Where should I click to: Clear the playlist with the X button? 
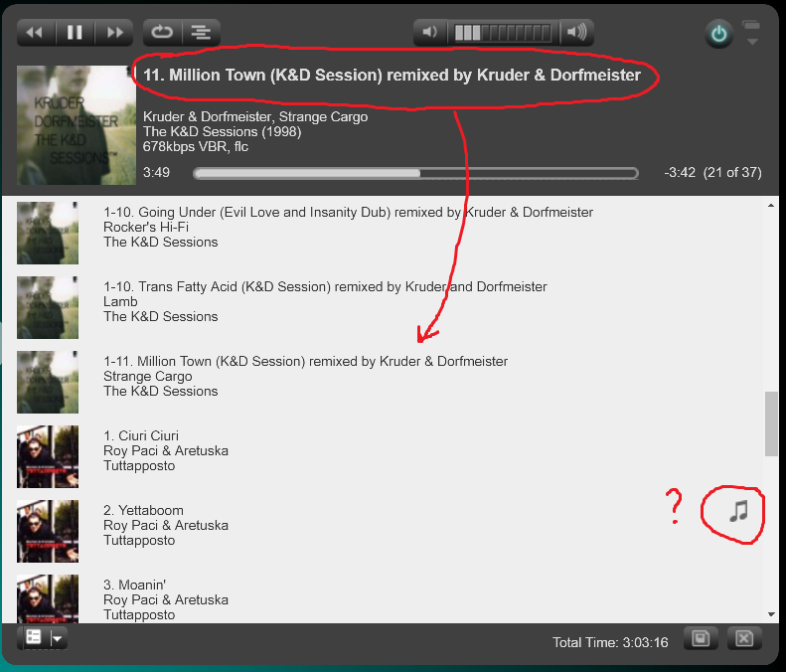[x=744, y=638]
